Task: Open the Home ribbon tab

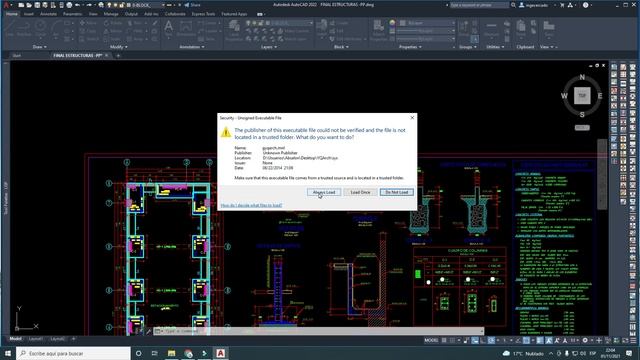Action: tap(12, 14)
